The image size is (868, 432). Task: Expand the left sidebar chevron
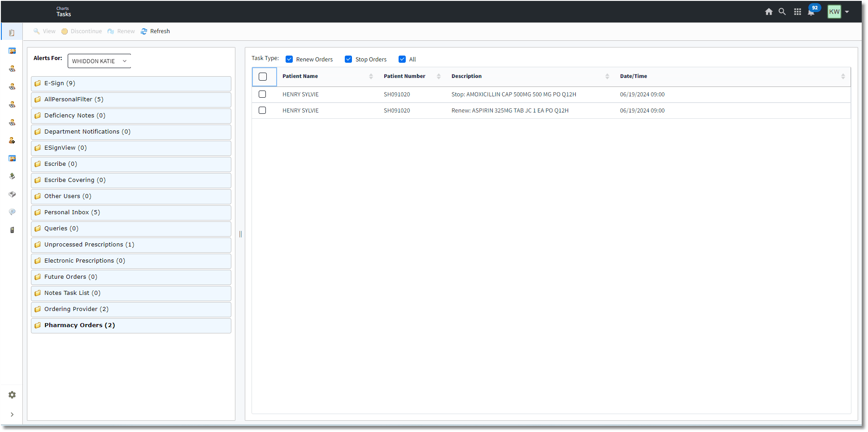tap(12, 415)
